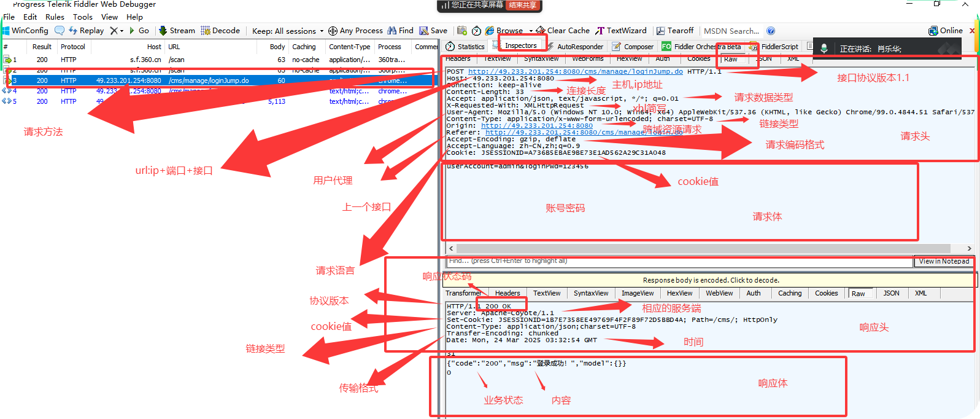This screenshot has width=980, height=419.
Task: Click Clear Cache in toolbar
Action: (x=563, y=31)
